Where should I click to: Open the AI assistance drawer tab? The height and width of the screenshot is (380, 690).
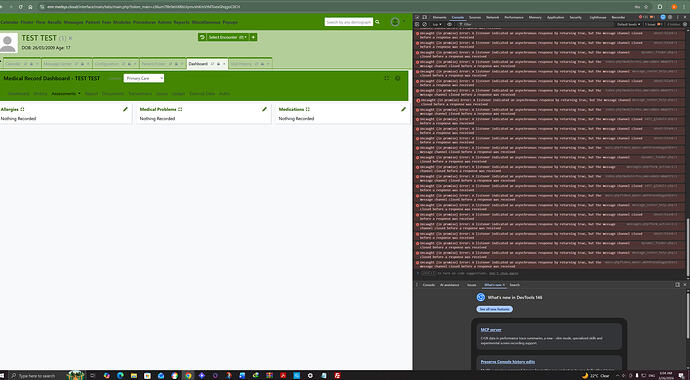[449, 285]
